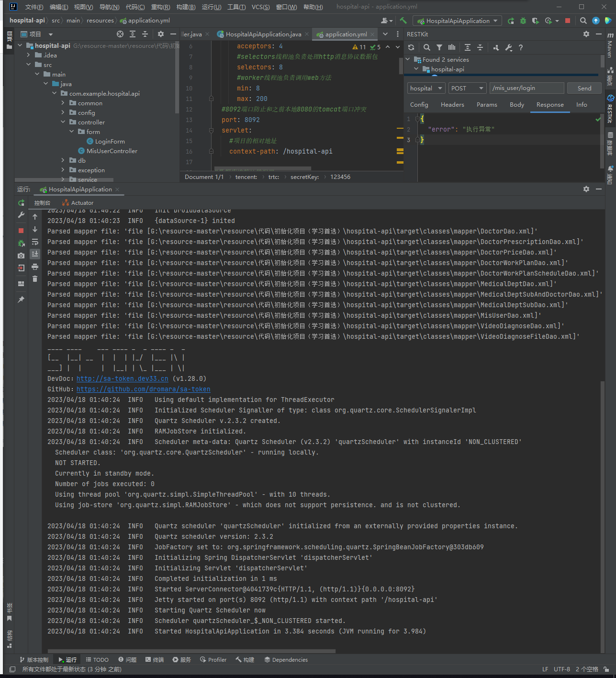Go to next highlighted problem in editor

[x=398, y=47]
